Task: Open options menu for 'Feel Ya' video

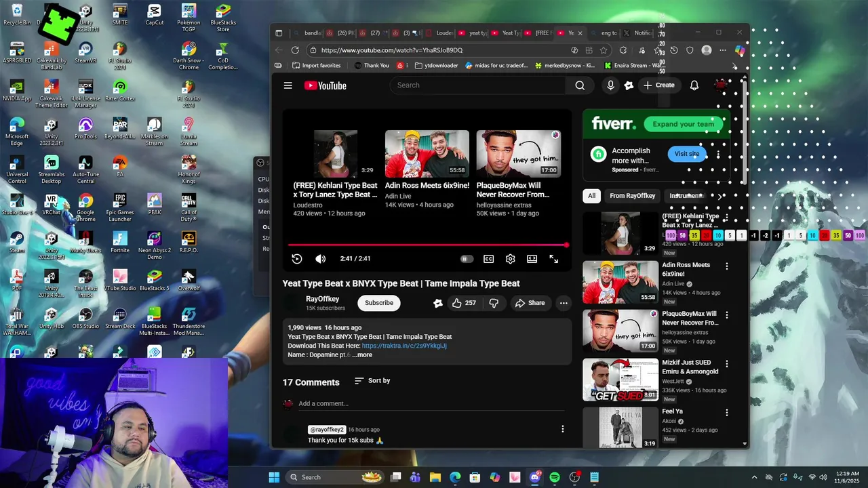Action: [x=727, y=413]
